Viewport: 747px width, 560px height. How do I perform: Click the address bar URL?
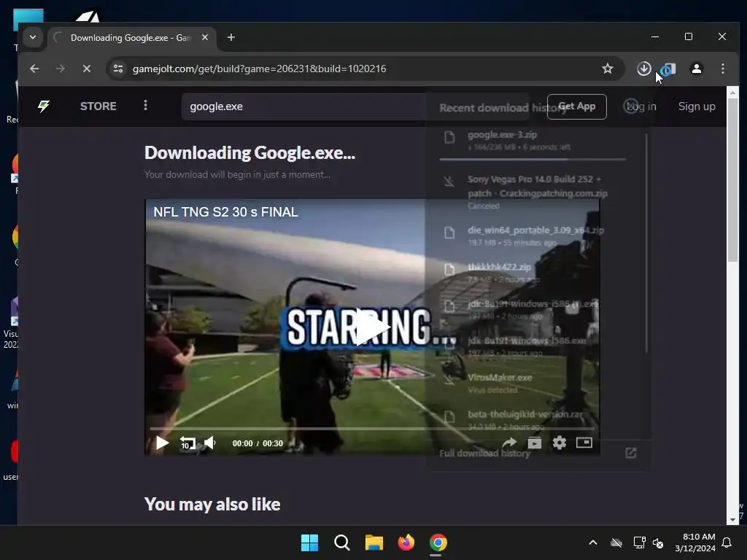click(260, 69)
